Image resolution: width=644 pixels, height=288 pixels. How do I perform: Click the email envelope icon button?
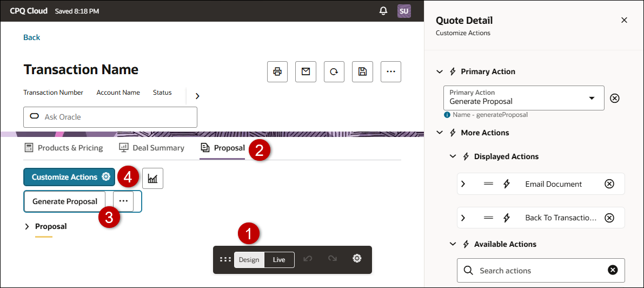click(x=306, y=71)
